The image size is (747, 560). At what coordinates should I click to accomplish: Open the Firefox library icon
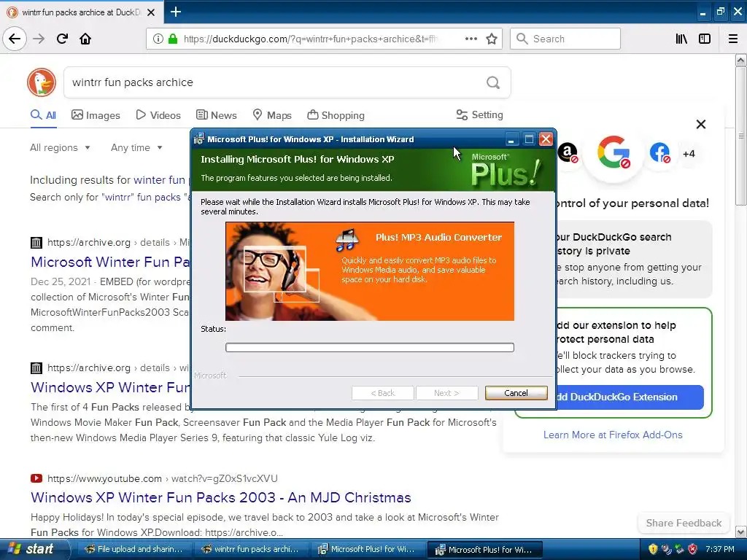681,39
